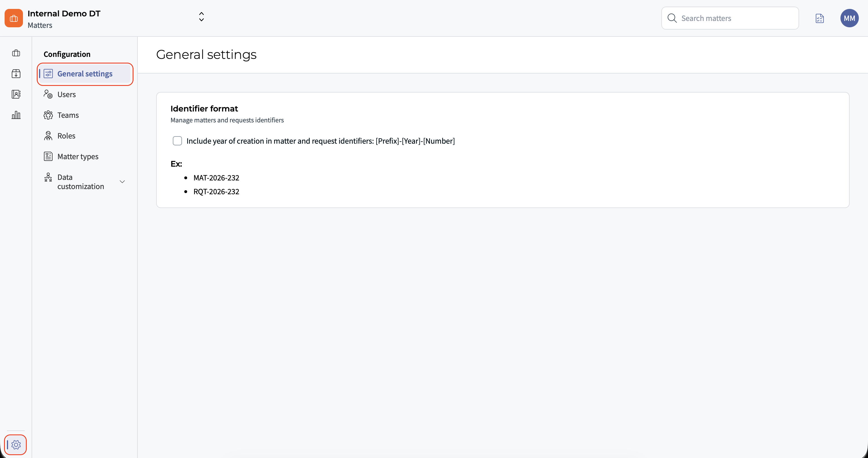Select General settings in Configuration menu
Screen dimensions: 868x458
point(85,74)
